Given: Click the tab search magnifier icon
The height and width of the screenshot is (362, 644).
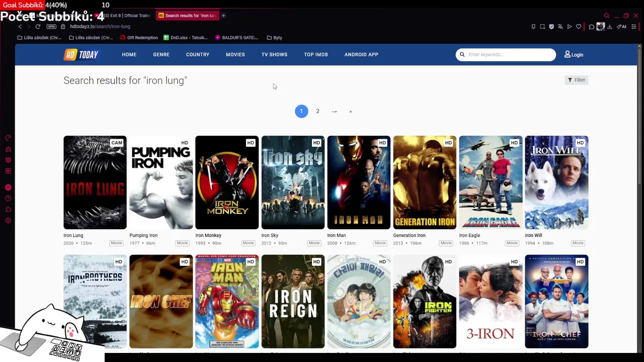Looking at the screenshot, I should pyautogui.click(x=607, y=16).
